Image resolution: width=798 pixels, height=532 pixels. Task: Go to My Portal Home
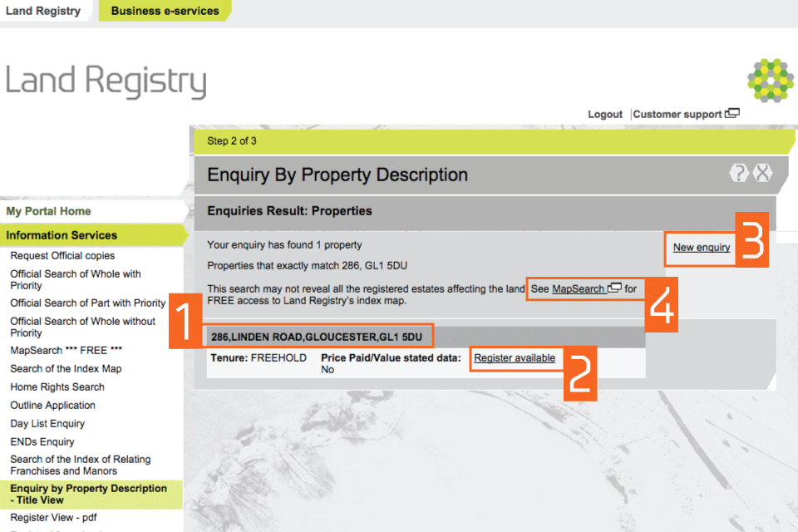tap(49, 211)
